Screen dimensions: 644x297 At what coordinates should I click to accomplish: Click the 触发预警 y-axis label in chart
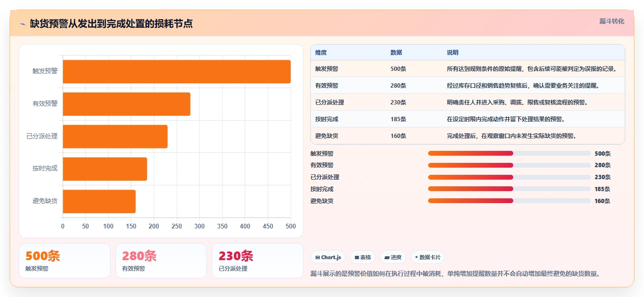(45, 71)
